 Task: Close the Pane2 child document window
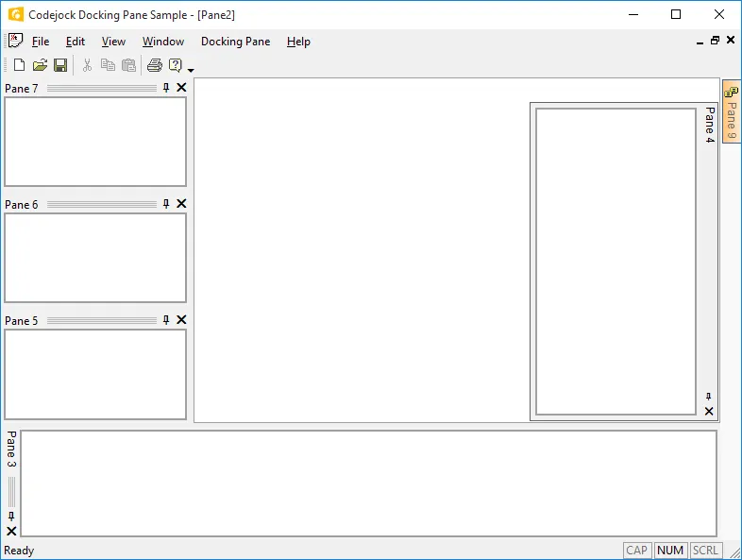pyautogui.click(x=731, y=41)
